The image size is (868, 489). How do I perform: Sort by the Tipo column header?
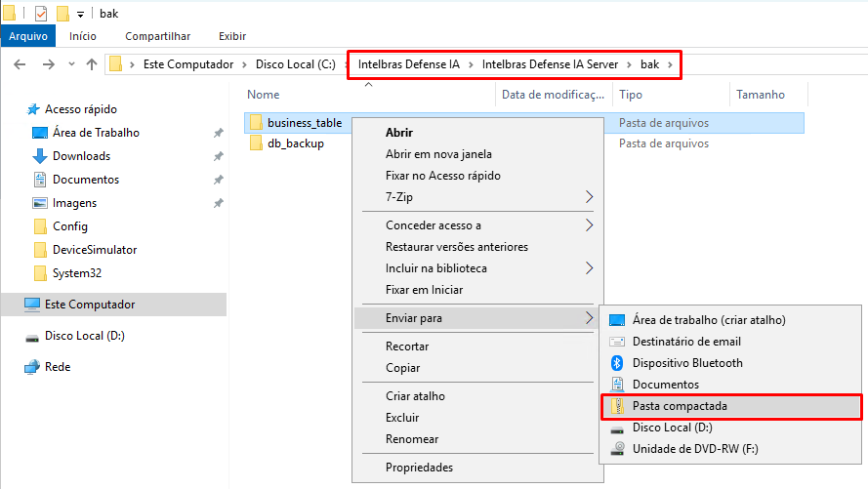(x=631, y=95)
